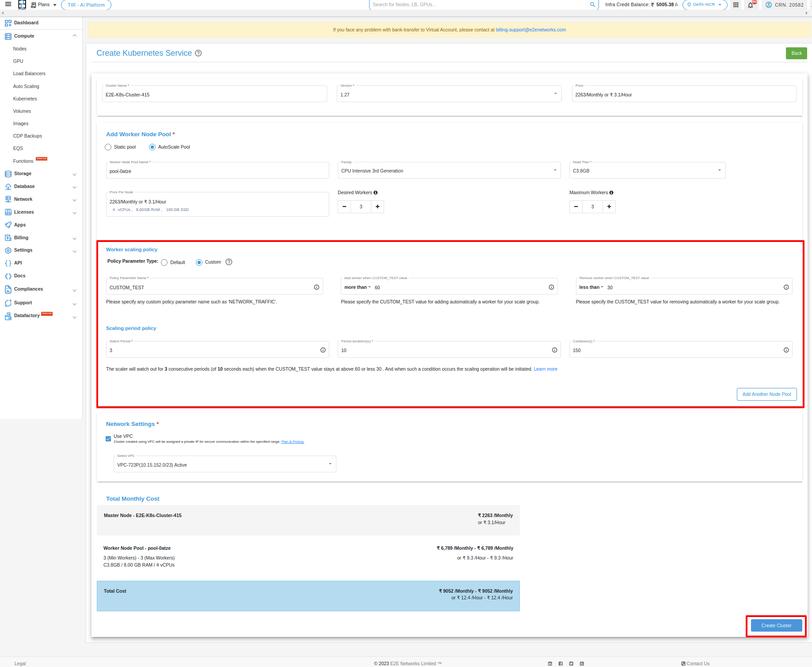Open the RSS feed footer icon
812x667 pixels.
tap(582, 663)
